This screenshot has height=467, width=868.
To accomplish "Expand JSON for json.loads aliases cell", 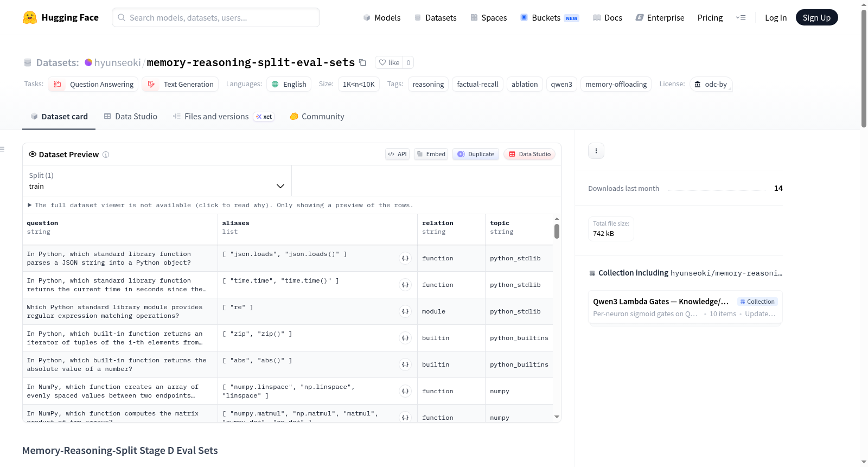I will click(405, 258).
